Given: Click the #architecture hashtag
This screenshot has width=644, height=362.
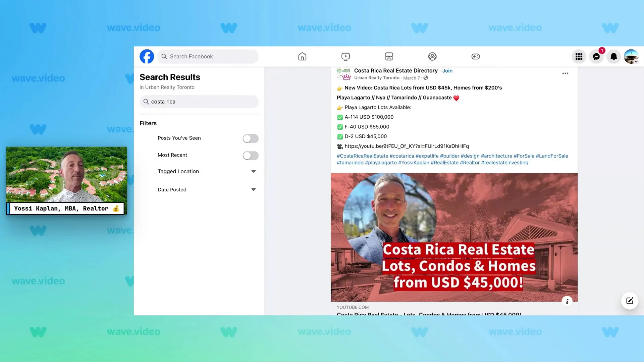Looking at the screenshot, I should coord(496,156).
